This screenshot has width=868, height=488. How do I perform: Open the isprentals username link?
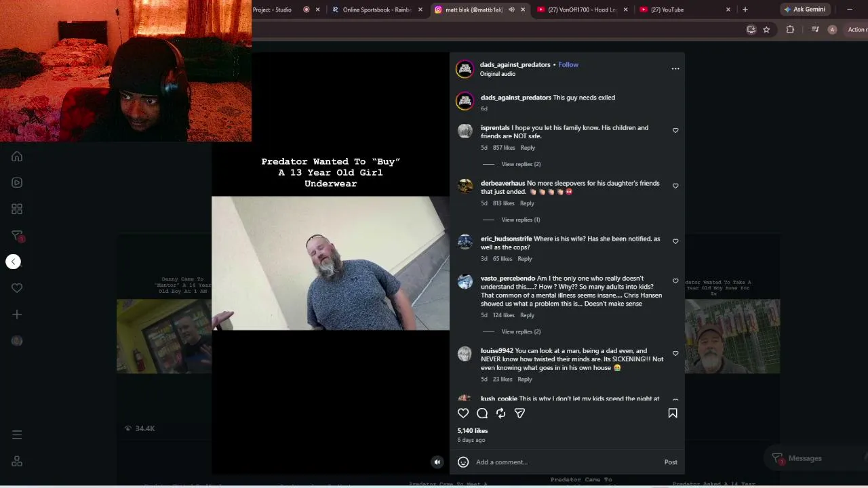tap(495, 127)
